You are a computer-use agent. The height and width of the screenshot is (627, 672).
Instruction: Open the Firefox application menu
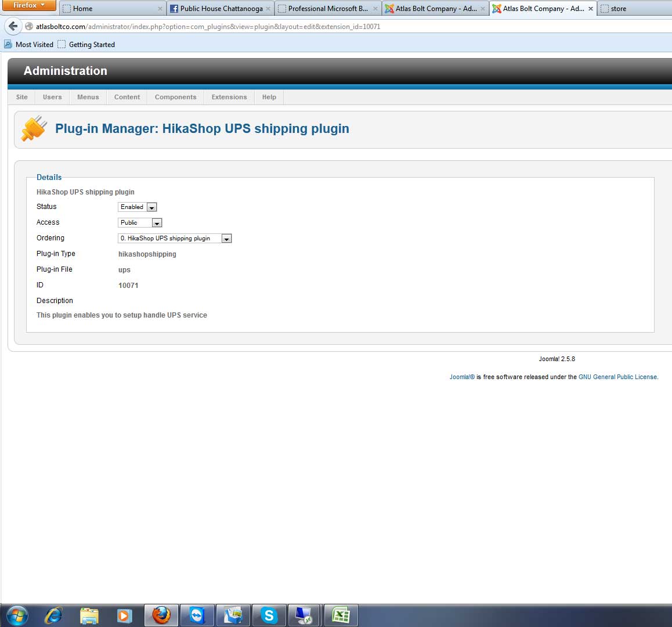(29, 5)
